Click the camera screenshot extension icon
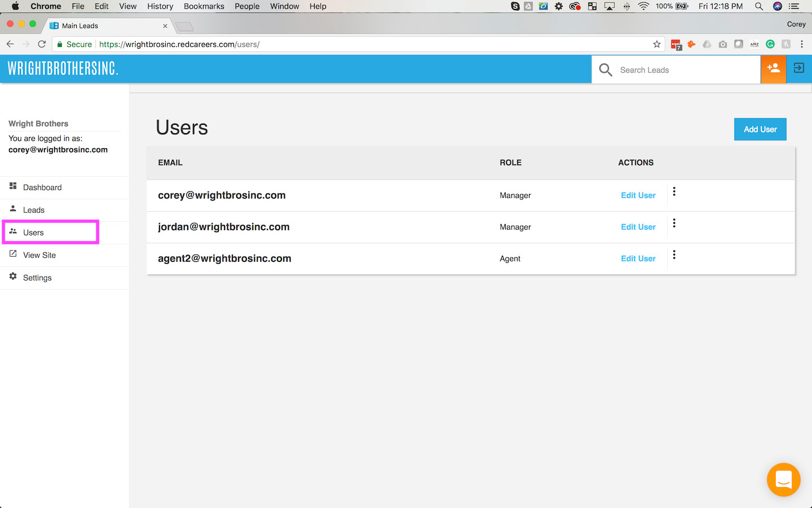The image size is (812, 508). [723, 44]
